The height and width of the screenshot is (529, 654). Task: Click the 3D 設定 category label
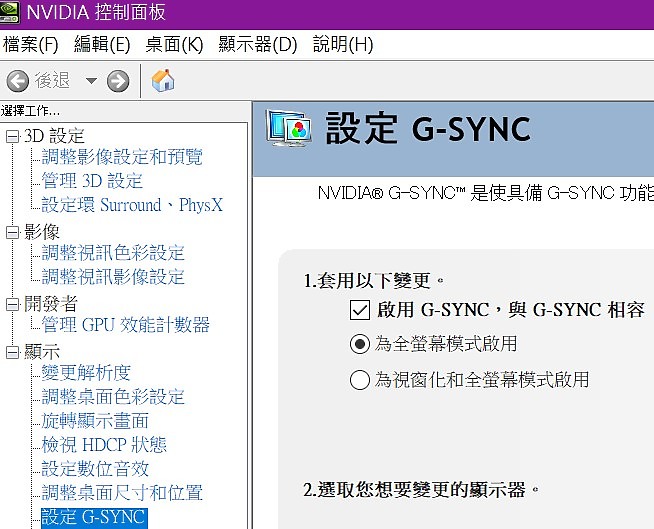click(54, 136)
